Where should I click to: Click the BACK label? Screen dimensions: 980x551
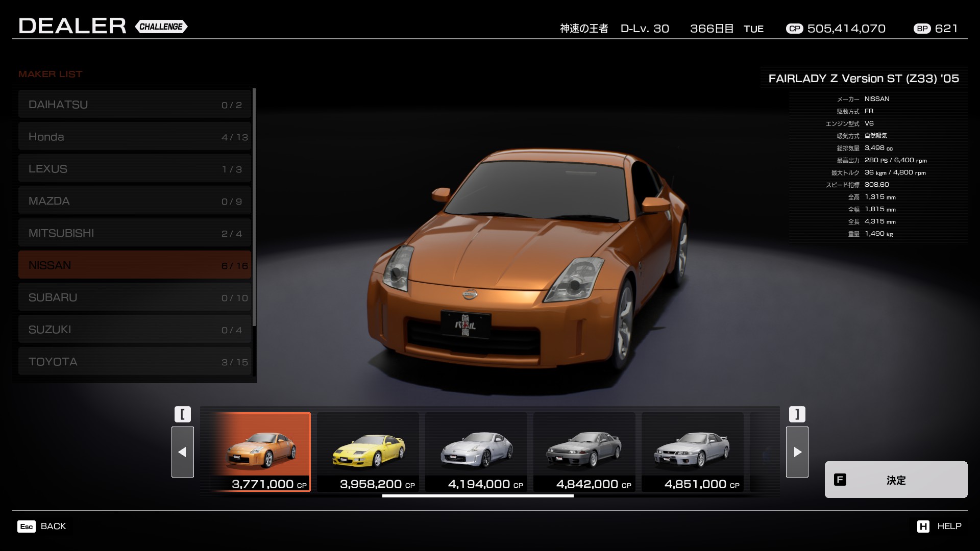tap(53, 526)
